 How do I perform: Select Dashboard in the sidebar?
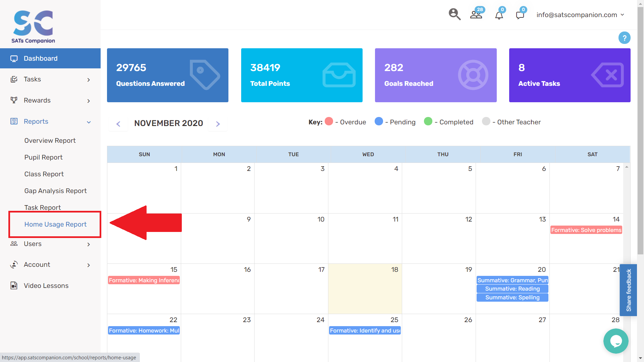click(x=50, y=58)
